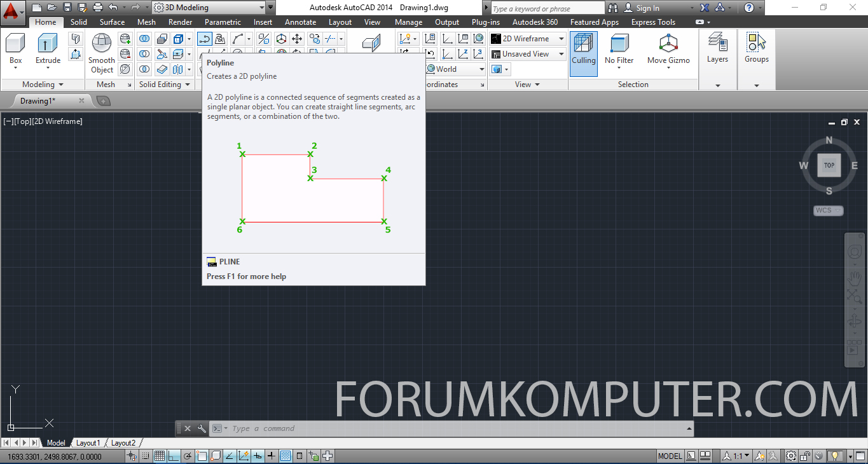Click the Workspace Switching gear in status bar
868x464 pixels.
pos(790,456)
